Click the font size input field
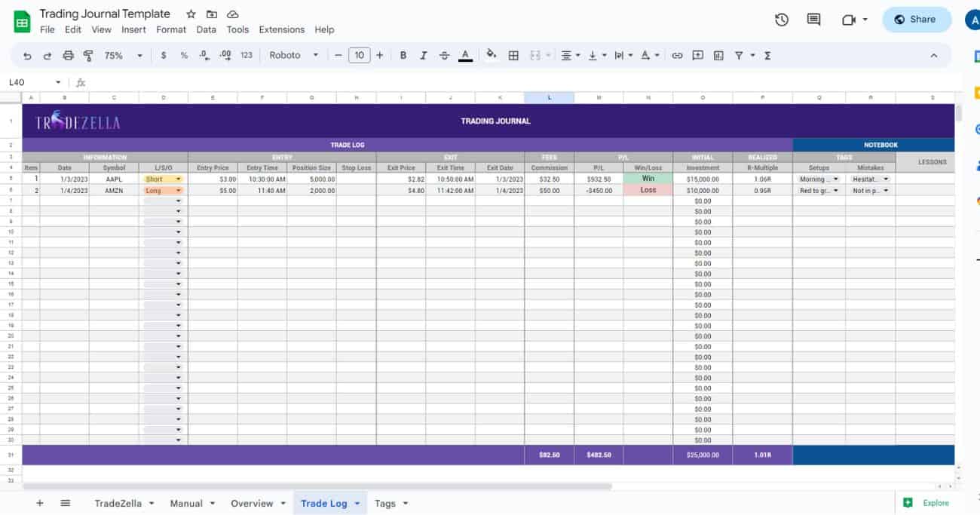Screen dimensions: 980x515 [x=359, y=56]
